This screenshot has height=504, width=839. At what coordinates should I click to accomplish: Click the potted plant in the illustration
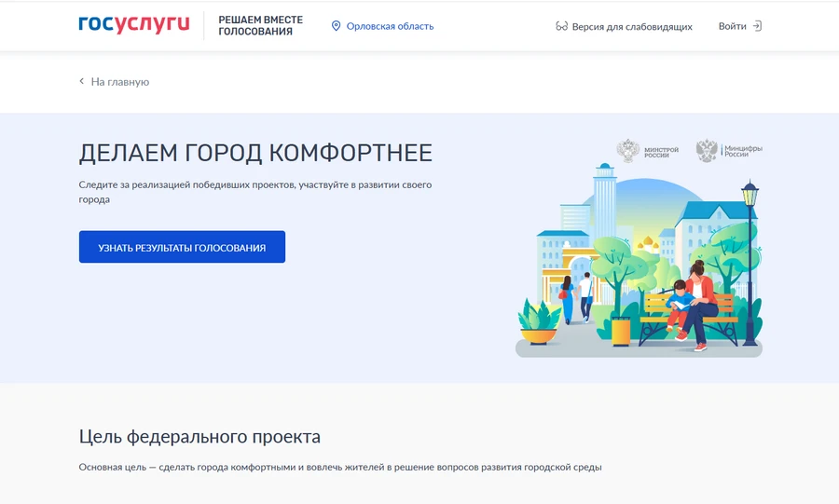click(x=539, y=321)
